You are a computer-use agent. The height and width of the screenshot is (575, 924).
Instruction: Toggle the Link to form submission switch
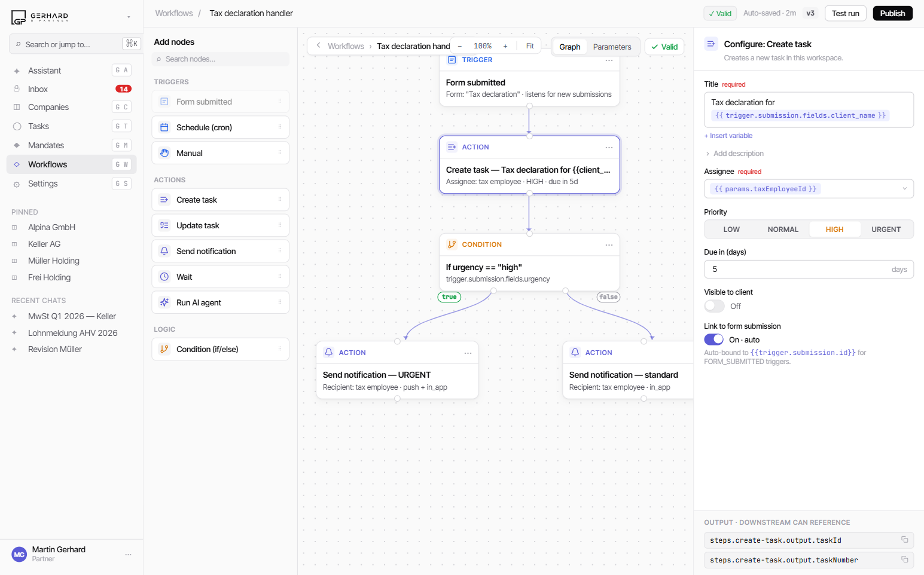click(714, 340)
